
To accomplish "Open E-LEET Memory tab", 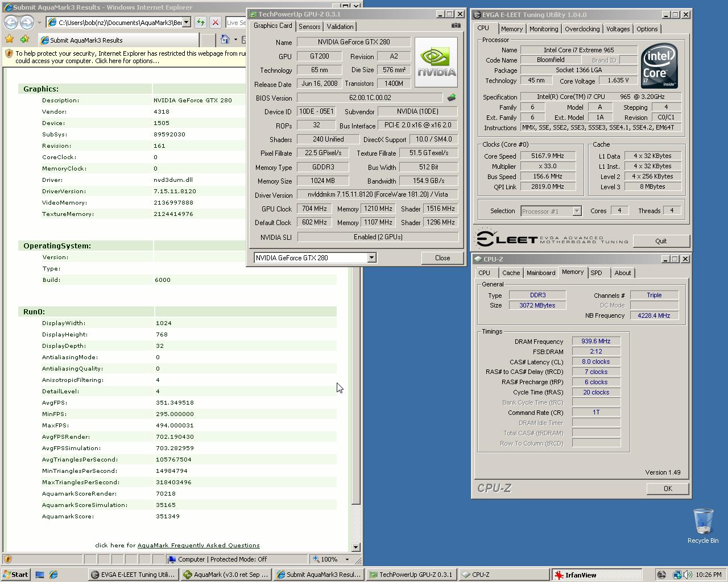I will coord(512,29).
